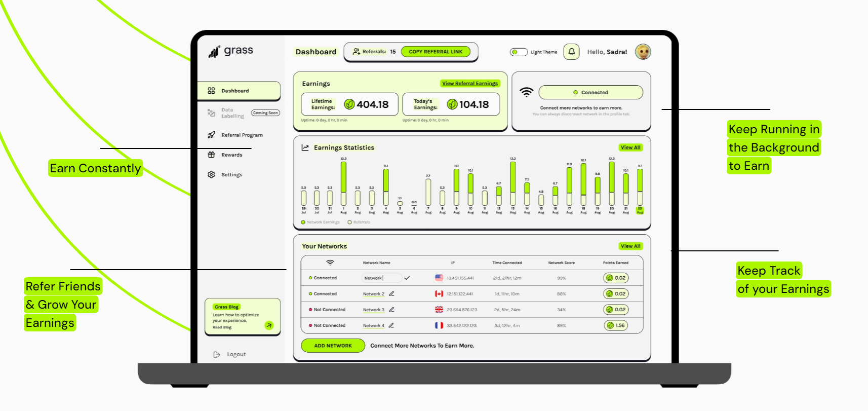The width and height of the screenshot is (868, 411).
Task: Click the Network 2 link
Action: coord(374,294)
